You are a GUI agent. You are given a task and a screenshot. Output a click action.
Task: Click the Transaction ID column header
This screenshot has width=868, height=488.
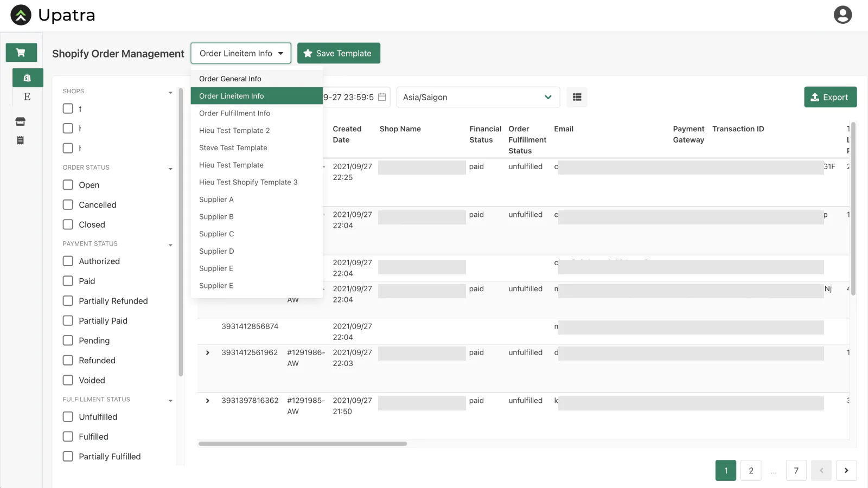click(738, 129)
